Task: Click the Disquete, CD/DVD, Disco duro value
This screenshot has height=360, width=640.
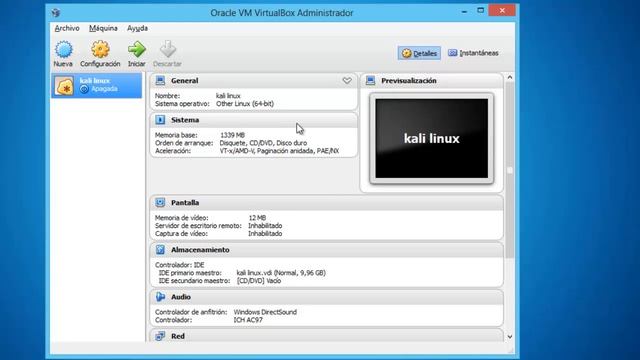Action: 263,143
